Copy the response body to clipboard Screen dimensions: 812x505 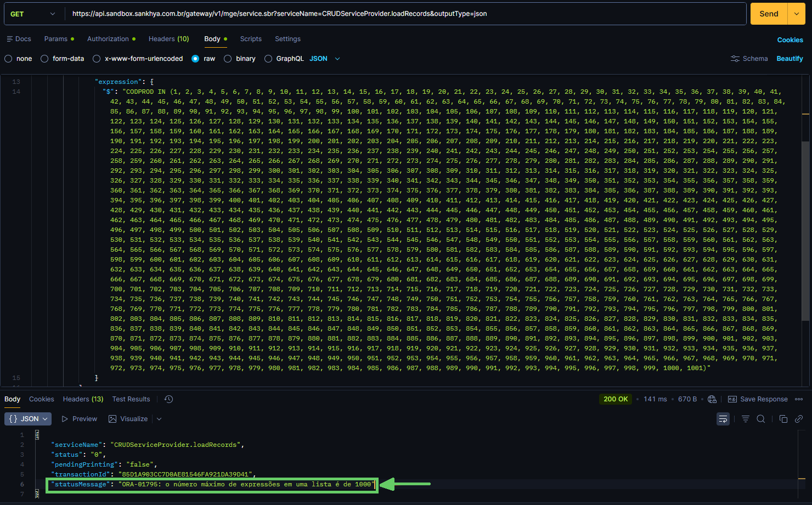pos(783,419)
